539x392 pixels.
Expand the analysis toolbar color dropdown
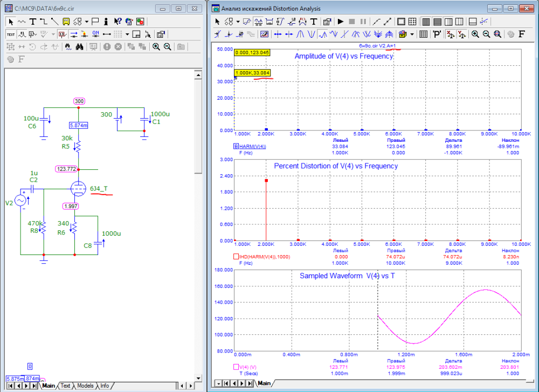(x=412, y=34)
